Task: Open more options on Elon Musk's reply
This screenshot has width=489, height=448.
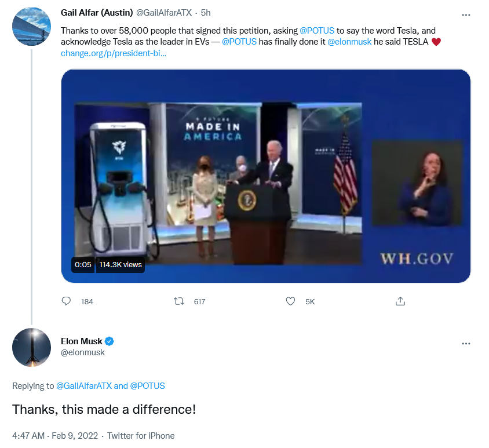Action: (466, 344)
